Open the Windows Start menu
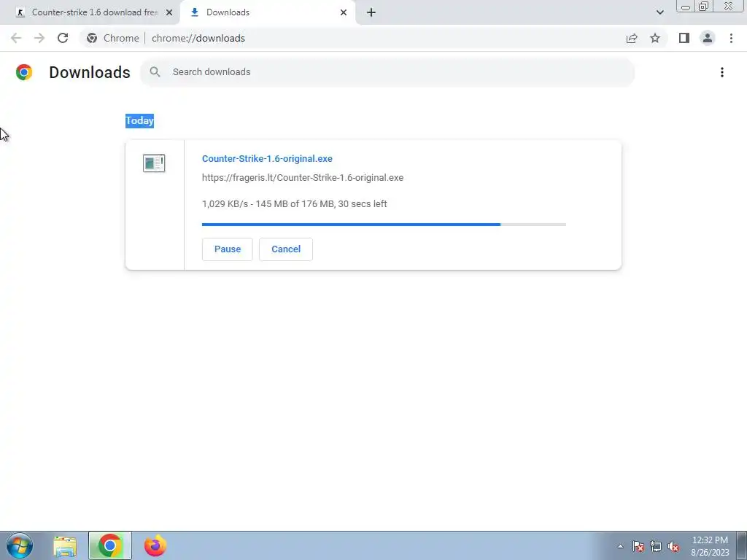 20,545
